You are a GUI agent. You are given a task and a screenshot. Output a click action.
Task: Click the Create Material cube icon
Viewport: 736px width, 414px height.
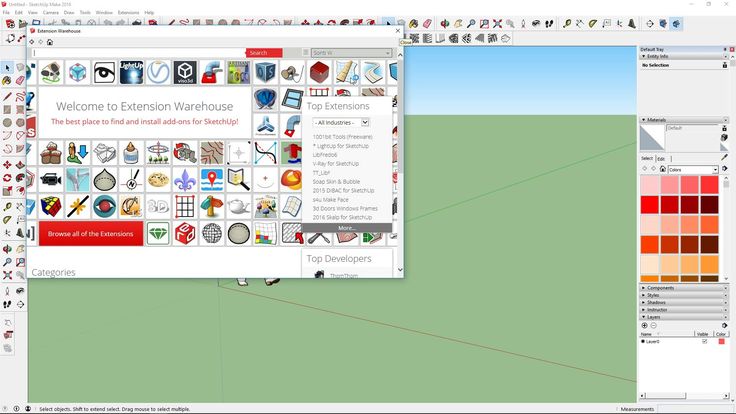pyautogui.click(x=725, y=137)
